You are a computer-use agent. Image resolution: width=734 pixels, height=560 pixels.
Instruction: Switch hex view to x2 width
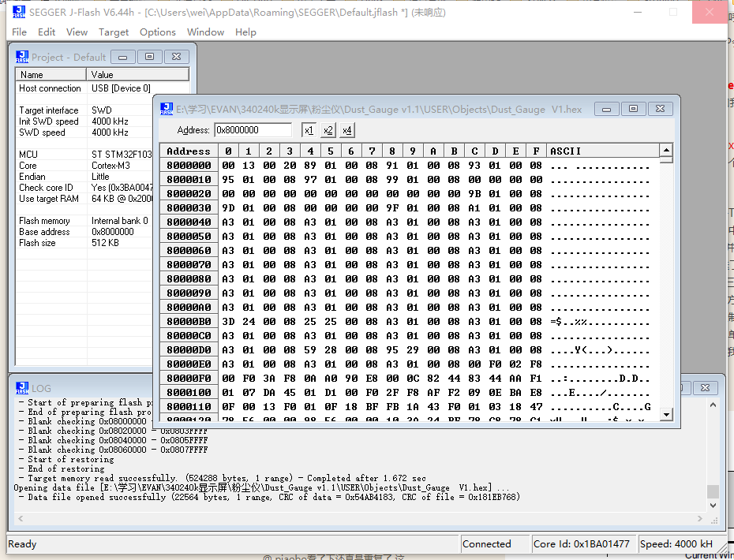point(328,130)
